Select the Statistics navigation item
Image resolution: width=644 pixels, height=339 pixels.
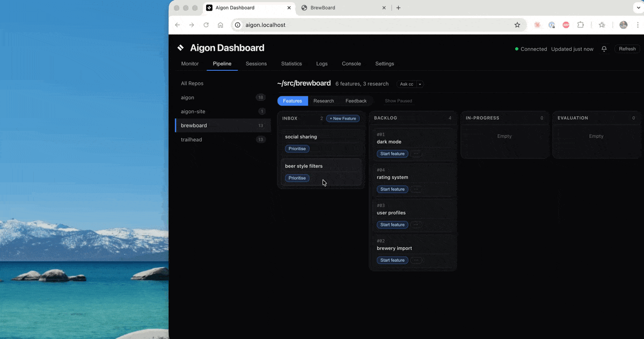tap(291, 63)
